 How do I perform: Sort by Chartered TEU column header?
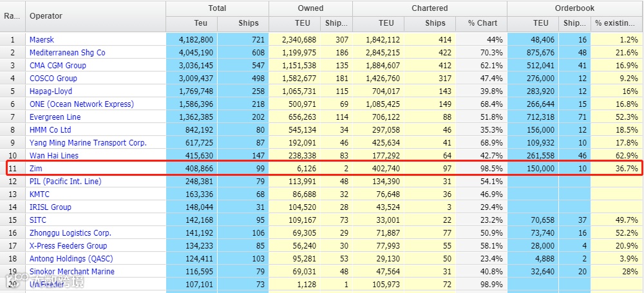pyautogui.click(x=378, y=23)
